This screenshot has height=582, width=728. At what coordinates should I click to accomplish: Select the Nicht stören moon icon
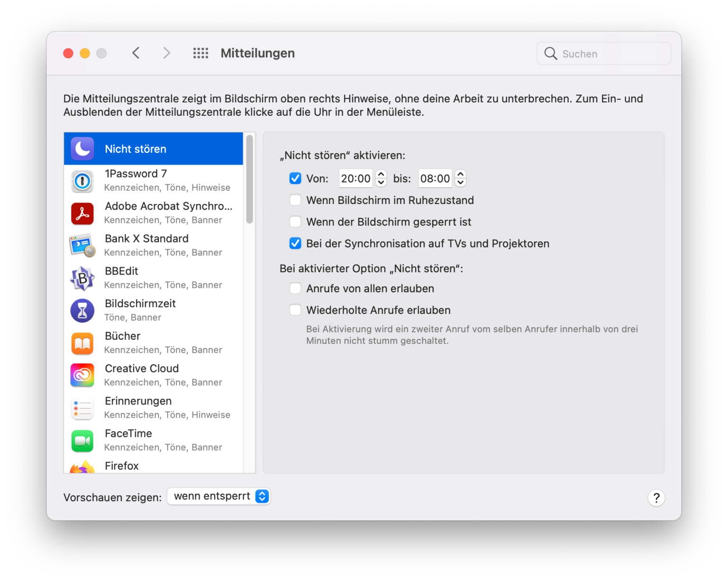coord(82,148)
